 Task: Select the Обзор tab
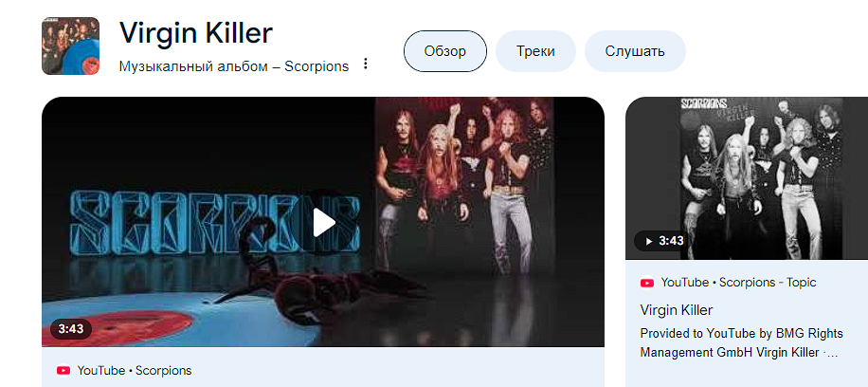point(445,51)
